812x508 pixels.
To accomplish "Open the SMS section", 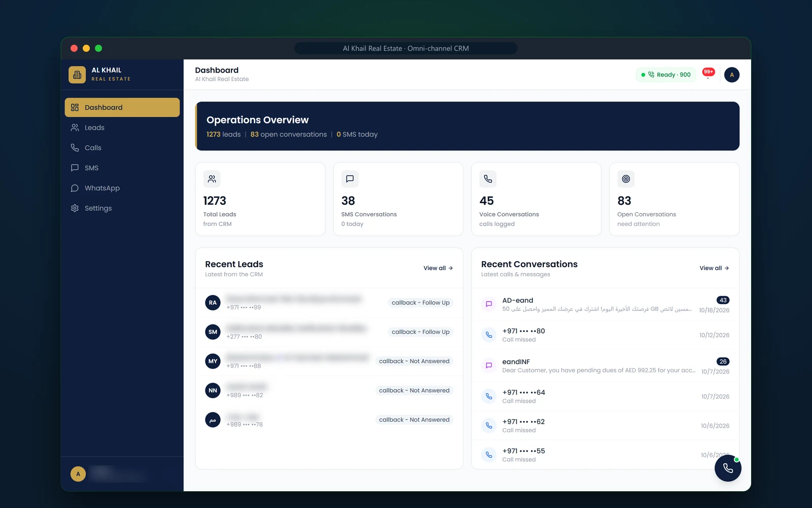I will pyautogui.click(x=122, y=168).
